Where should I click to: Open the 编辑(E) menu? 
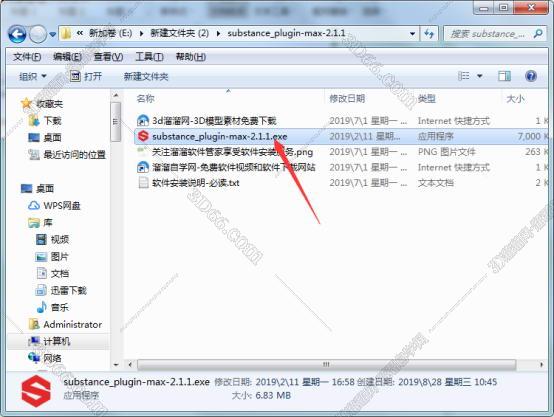pyautogui.click(x=67, y=57)
